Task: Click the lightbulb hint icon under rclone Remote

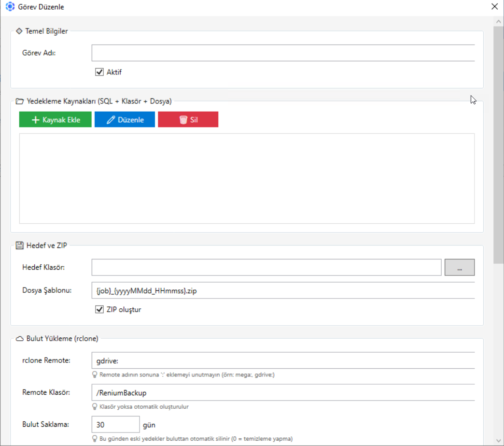Action: (x=95, y=374)
